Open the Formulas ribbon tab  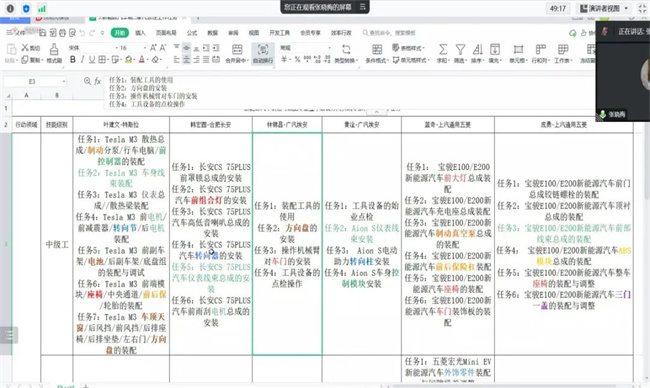[x=192, y=33]
